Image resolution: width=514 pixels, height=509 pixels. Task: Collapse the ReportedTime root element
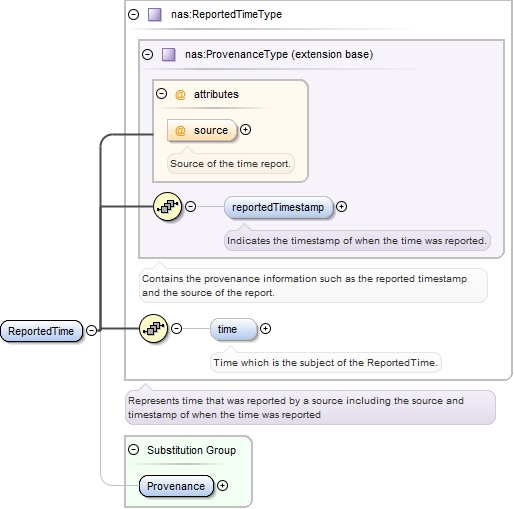pyautogui.click(x=91, y=330)
